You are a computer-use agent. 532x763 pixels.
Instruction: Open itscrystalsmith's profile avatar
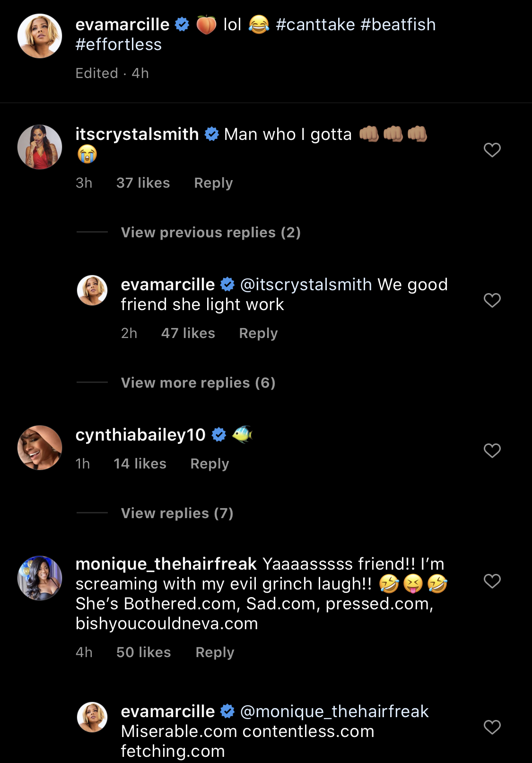click(x=40, y=147)
